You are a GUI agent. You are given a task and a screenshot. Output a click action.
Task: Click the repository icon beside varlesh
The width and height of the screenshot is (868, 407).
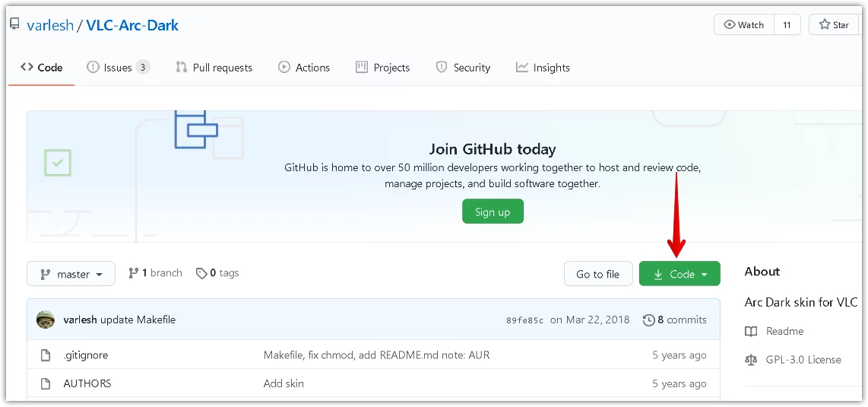pos(14,24)
